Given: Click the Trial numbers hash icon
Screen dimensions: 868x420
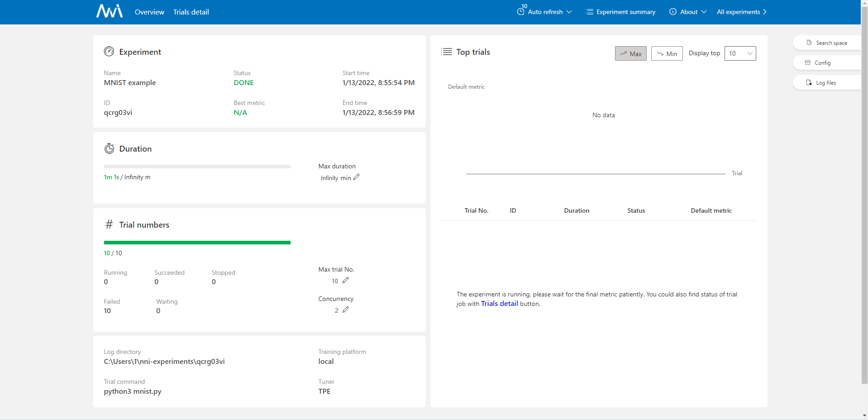Looking at the screenshot, I should (x=109, y=224).
